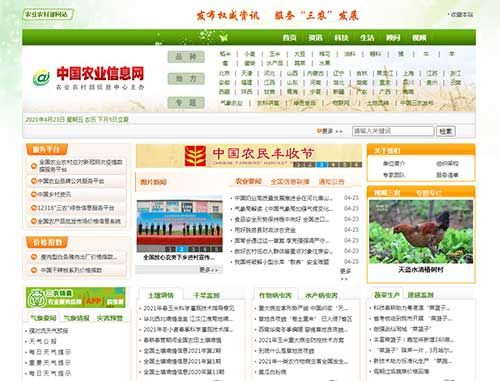Open 资讯 in the green navigation bar

click(x=315, y=38)
